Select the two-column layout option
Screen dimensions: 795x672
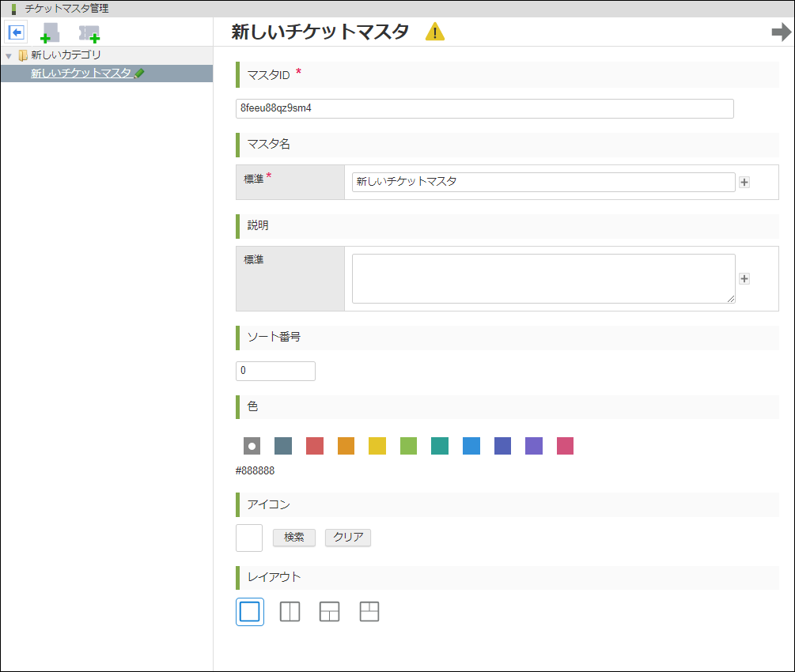pos(290,611)
